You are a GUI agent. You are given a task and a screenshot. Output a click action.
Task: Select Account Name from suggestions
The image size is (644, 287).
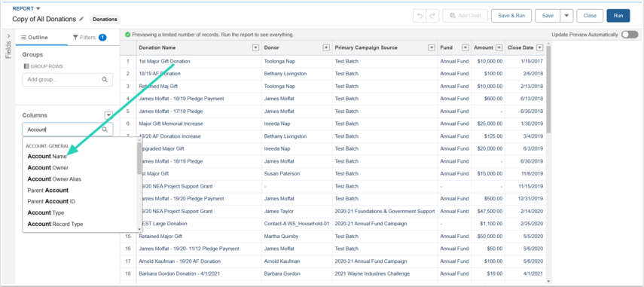tap(47, 157)
